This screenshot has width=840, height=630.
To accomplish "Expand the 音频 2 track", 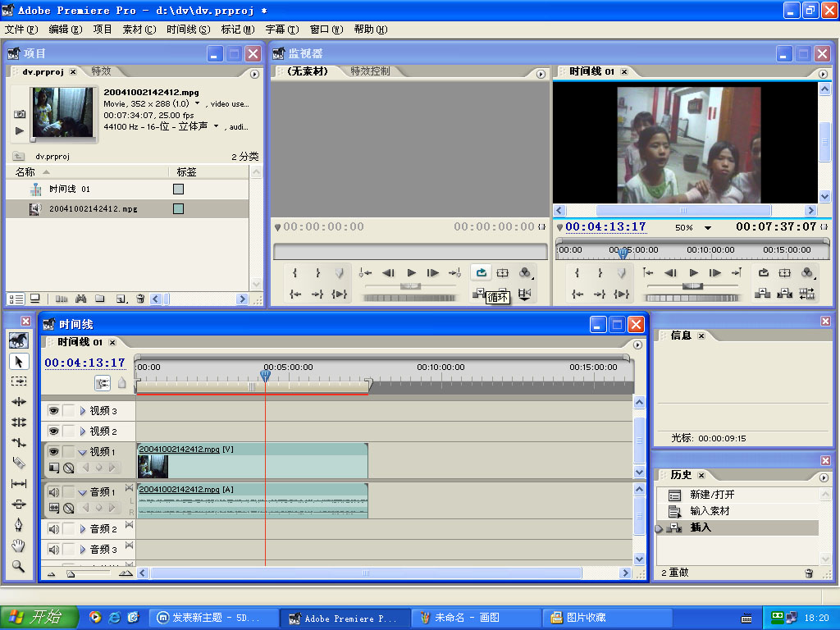I will point(83,529).
